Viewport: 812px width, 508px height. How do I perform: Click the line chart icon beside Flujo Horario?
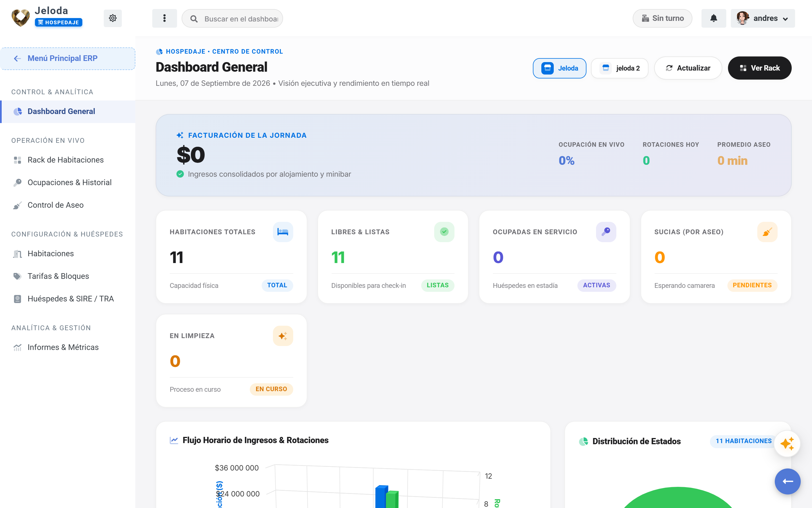(174, 440)
